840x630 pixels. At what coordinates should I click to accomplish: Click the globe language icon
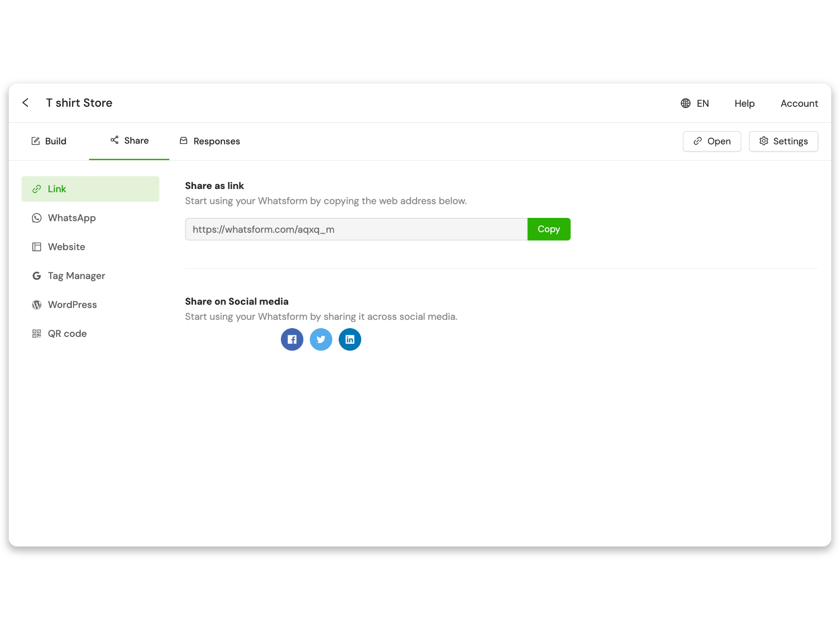tap(686, 103)
